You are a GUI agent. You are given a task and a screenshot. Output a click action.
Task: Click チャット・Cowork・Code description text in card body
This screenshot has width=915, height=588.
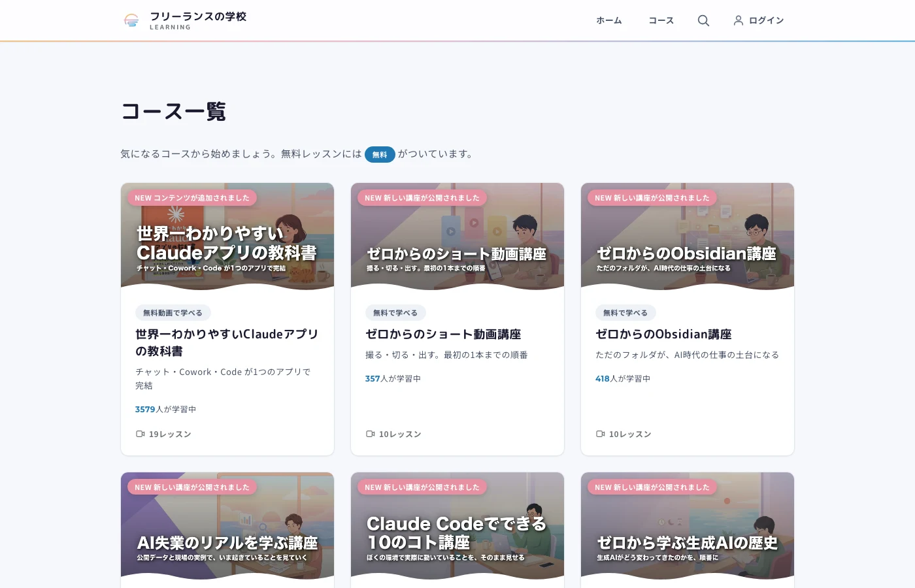coord(223,379)
